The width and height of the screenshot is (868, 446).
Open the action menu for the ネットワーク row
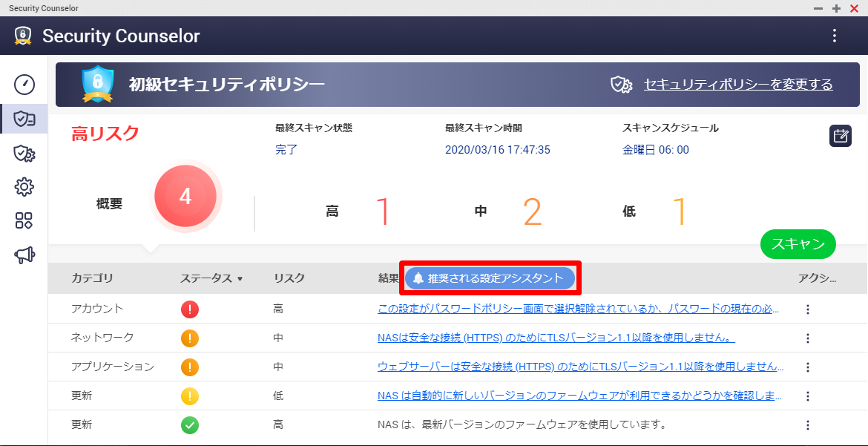tap(808, 338)
